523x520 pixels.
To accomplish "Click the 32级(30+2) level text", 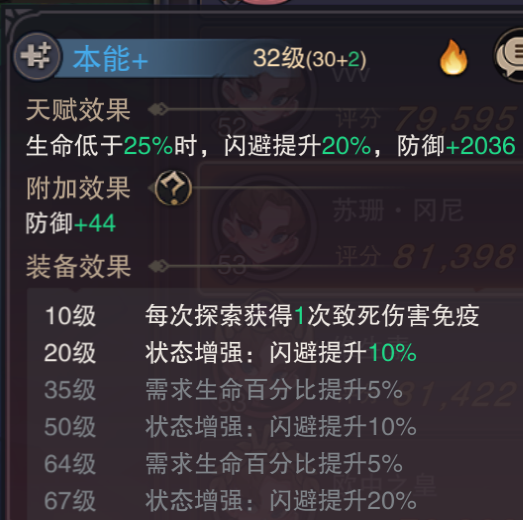I will 310,59.
